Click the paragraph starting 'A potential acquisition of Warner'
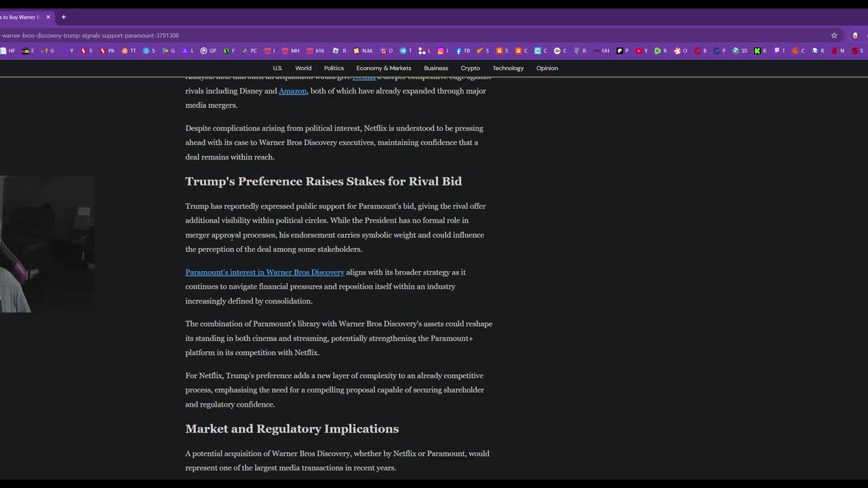Screen dimensions: 868x488 [338, 460]
